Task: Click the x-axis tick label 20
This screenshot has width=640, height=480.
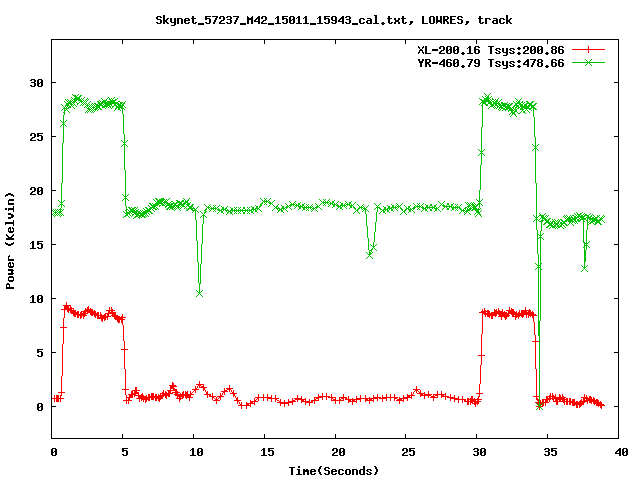Action: click(x=338, y=452)
